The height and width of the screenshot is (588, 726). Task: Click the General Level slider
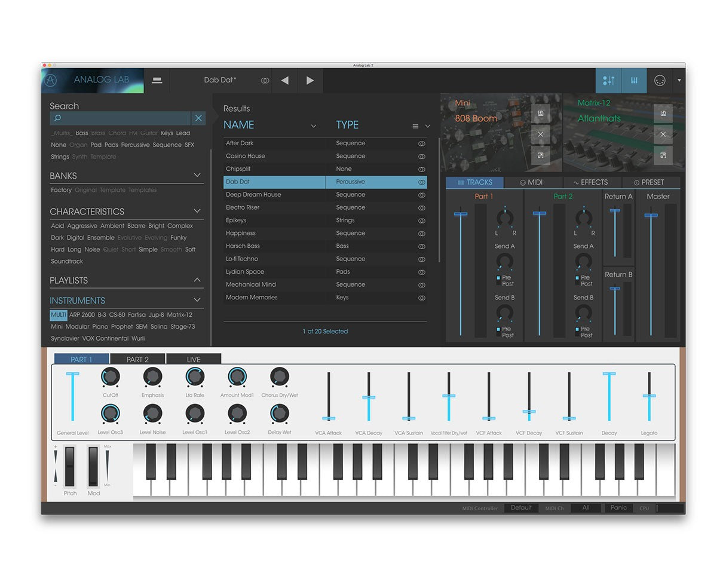click(72, 397)
